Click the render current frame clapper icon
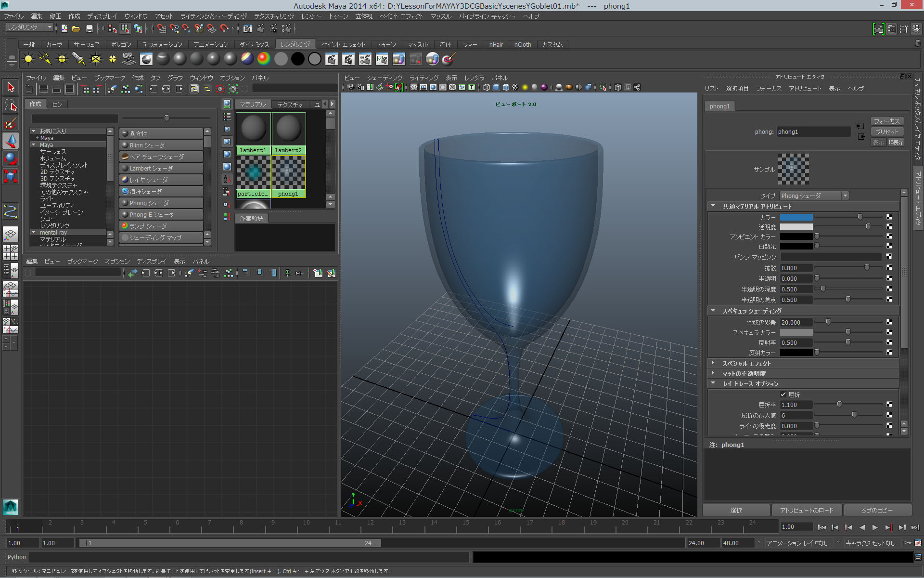This screenshot has width=924, height=578. tap(331, 59)
